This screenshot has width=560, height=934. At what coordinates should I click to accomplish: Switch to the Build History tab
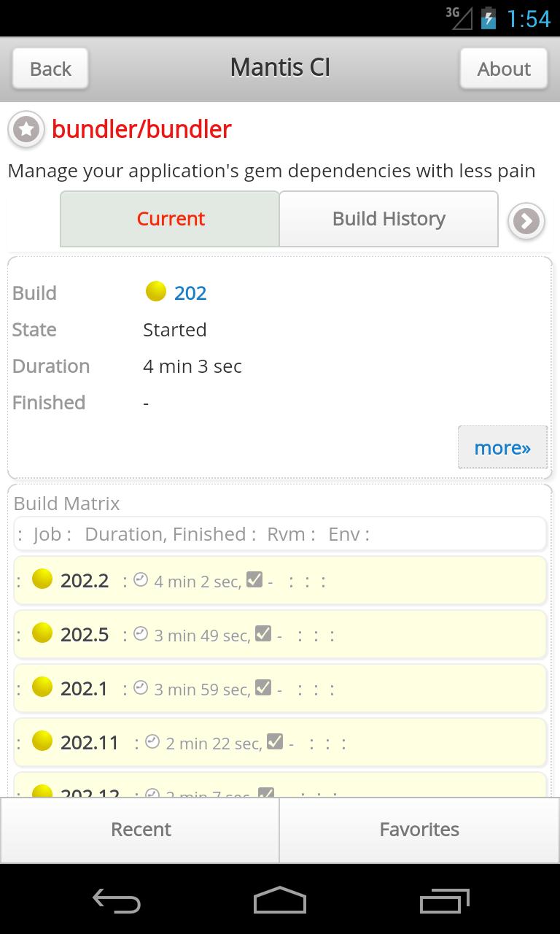[389, 219]
